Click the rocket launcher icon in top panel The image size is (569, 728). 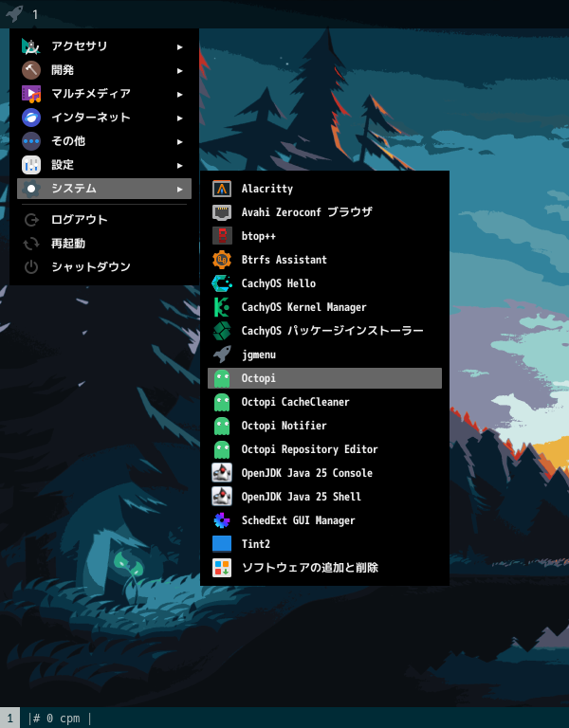[x=14, y=13]
